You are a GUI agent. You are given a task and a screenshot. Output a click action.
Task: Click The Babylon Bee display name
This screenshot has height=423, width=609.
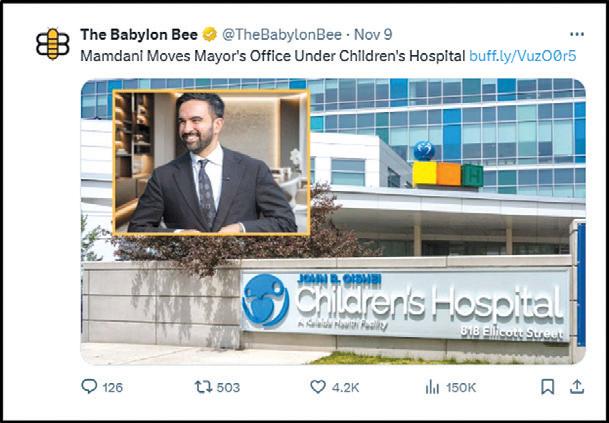[x=139, y=35]
